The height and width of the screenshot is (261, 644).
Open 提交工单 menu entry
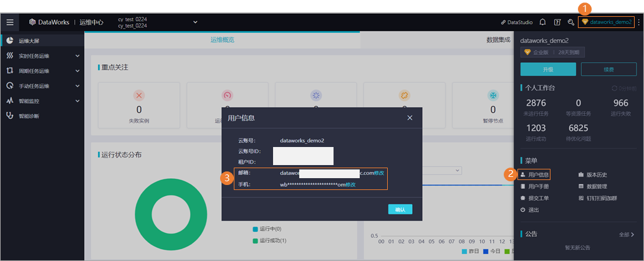(534, 198)
